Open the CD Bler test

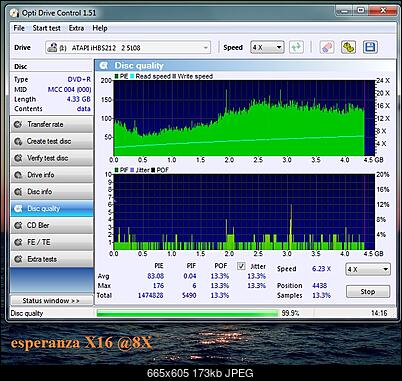coord(52,225)
